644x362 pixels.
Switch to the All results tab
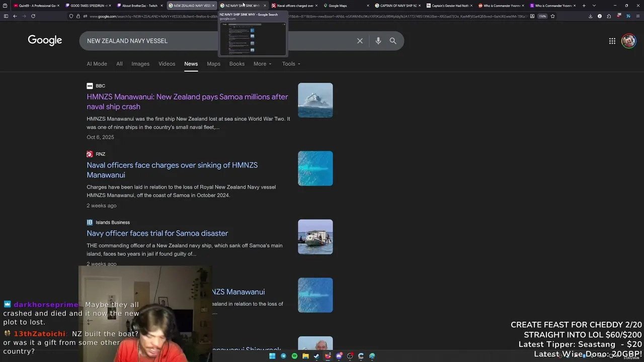pyautogui.click(x=119, y=64)
